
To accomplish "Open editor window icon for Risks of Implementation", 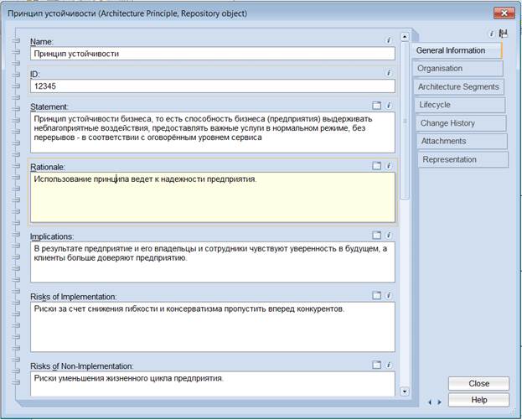I will coord(376,295).
